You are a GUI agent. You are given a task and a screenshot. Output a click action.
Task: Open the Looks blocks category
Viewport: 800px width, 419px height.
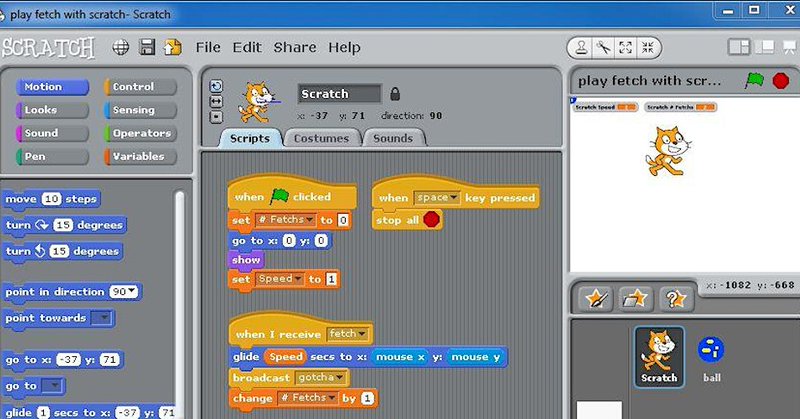pos(52,110)
